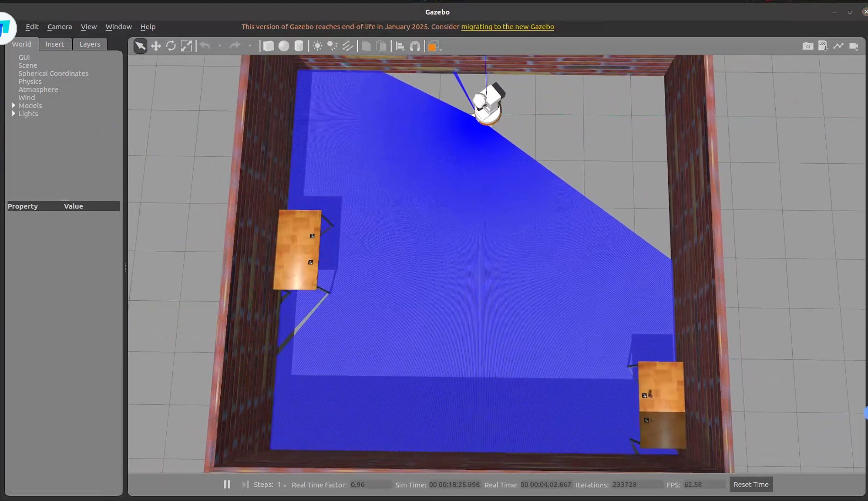This screenshot has height=501, width=868.
Task: Click the Reset Time button
Action: click(751, 484)
